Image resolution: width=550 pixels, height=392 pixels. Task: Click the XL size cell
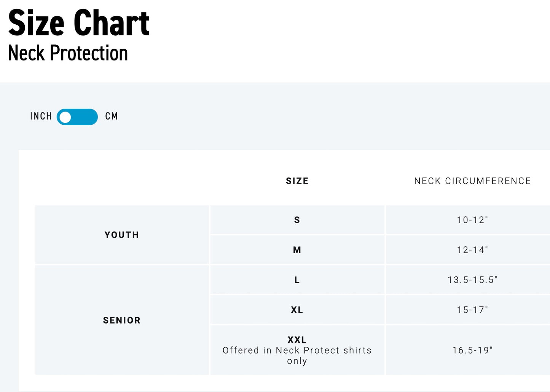297,310
